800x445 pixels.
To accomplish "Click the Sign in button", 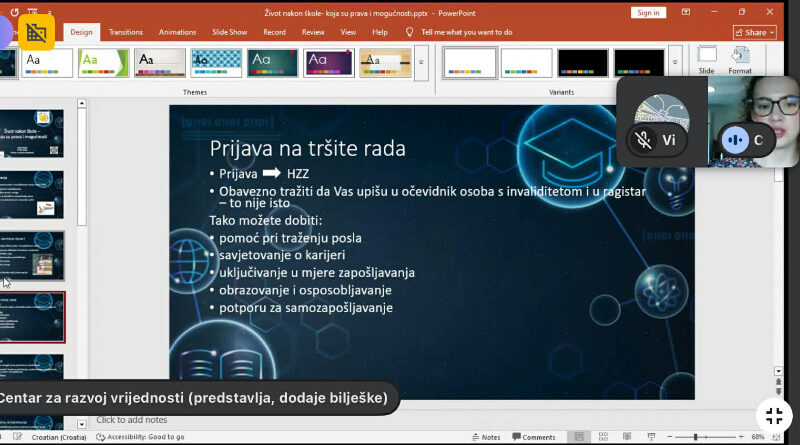I will coord(648,13).
